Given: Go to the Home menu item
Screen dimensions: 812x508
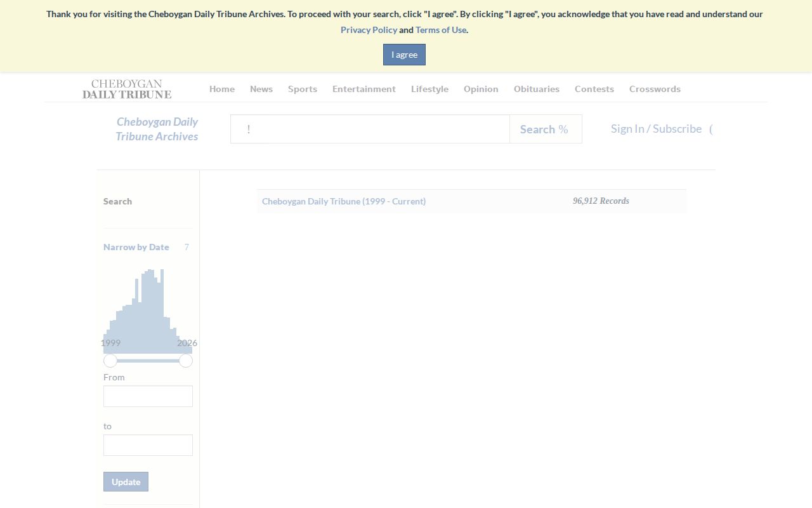Looking at the screenshot, I should point(222,89).
